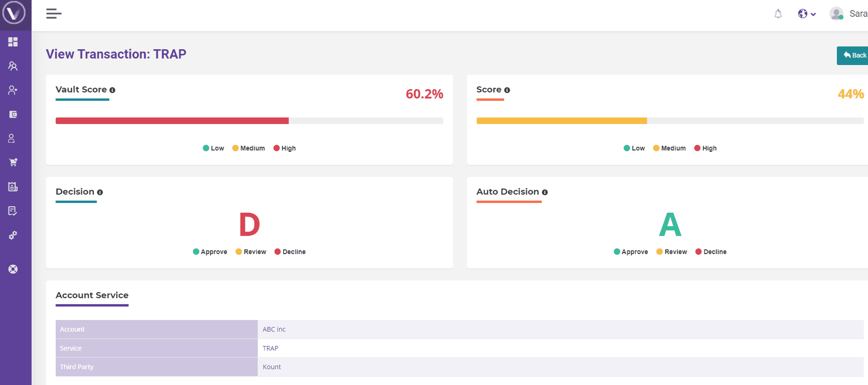Screen dimensions: 868x385
Task: Click the 44% Score value
Action: (x=851, y=94)
